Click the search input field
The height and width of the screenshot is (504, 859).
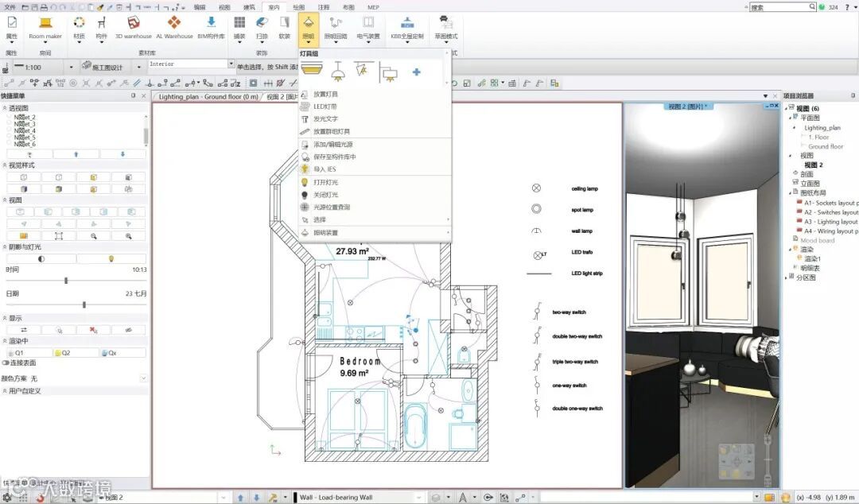(x=781, y=7)
